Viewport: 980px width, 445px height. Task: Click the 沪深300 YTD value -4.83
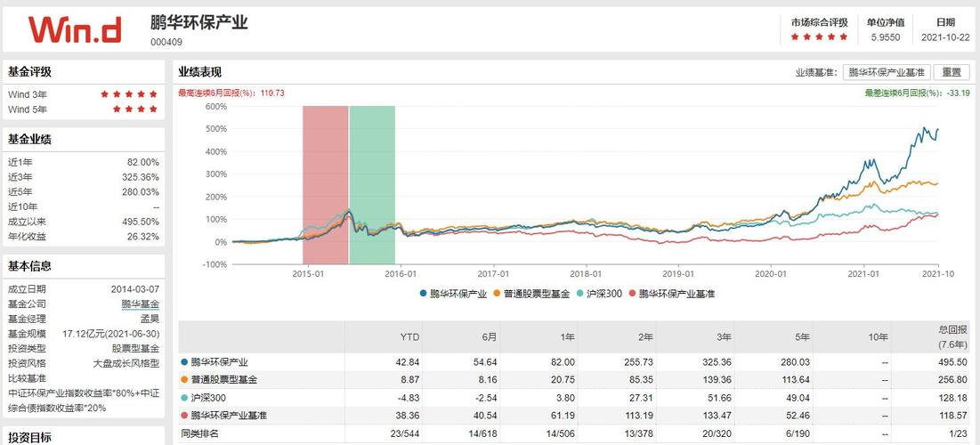[x=409, y=398]
